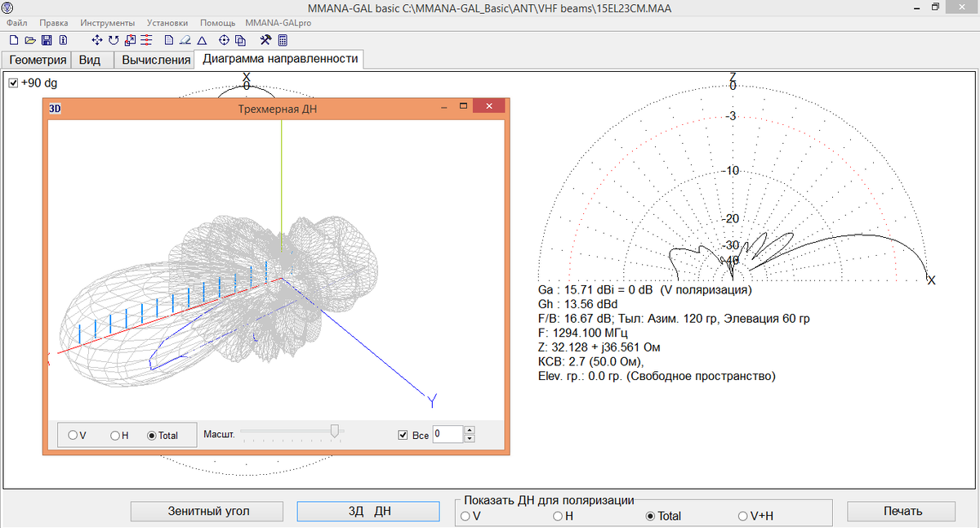Toggle the Все checkbox in 3D window
The image size is (980, 528).
pyautogui.click(x=403, y=435)
